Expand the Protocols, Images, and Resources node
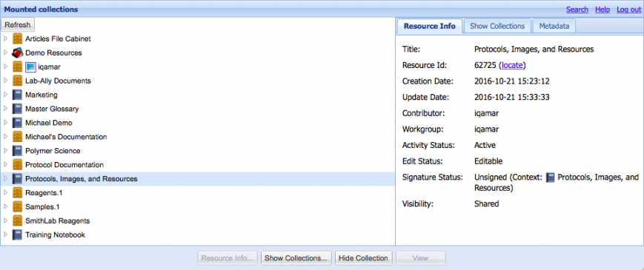644x270 pixels. 5,178
